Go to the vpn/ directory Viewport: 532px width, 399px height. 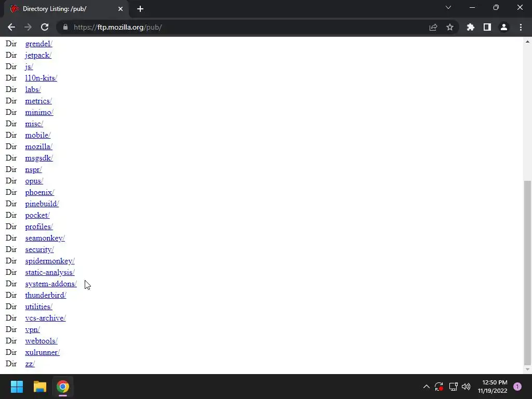pos(32,329)
